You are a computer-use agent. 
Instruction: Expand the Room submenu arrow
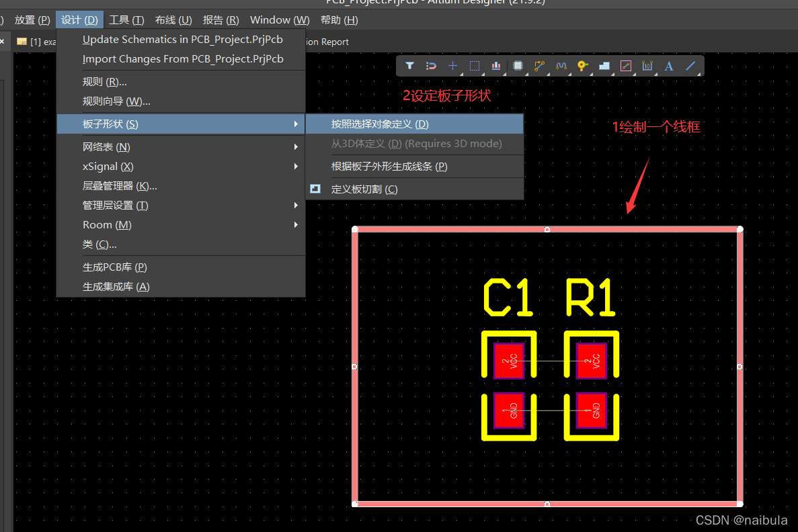296,225
